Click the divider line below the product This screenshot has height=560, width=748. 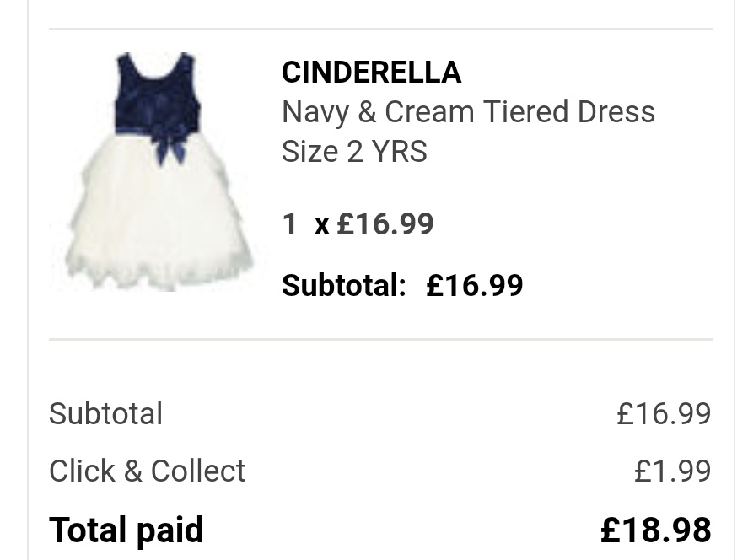[380, 340]
